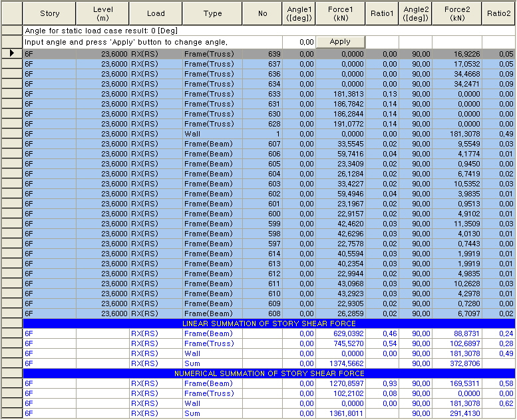Click the current row arrow indicator
Image resolution: width=517 pixels, height=420 pixels.
click(x=11, y=53)
